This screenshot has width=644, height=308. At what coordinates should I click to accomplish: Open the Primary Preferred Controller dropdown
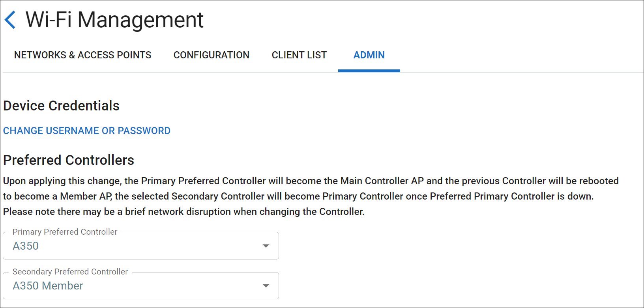[x=140, y=246]
